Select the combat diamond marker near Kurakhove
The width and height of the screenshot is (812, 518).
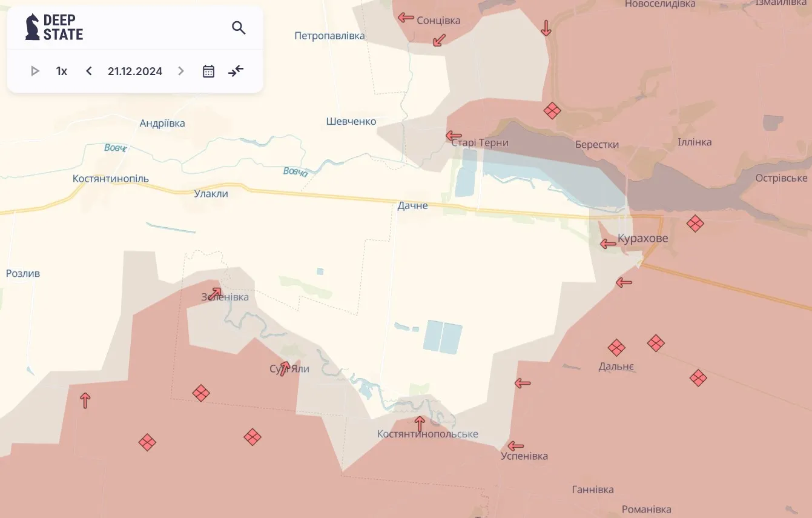click(x=695, y=223)
